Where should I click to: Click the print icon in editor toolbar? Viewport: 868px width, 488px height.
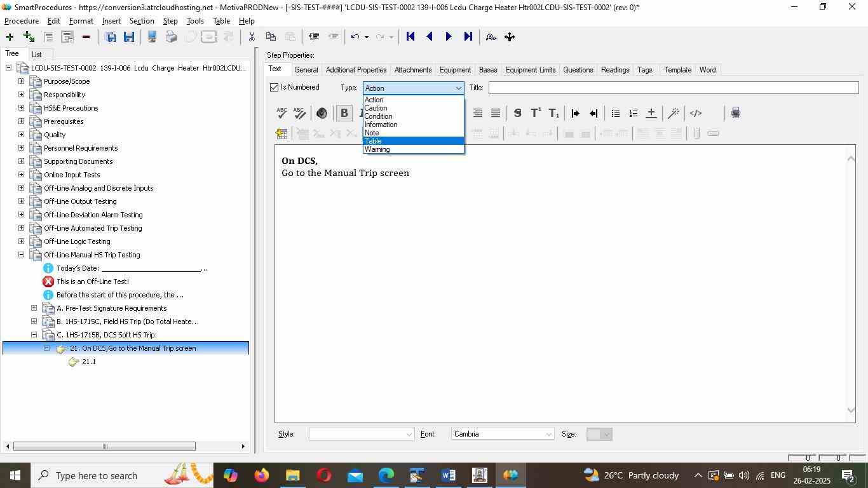coord(735,113)
